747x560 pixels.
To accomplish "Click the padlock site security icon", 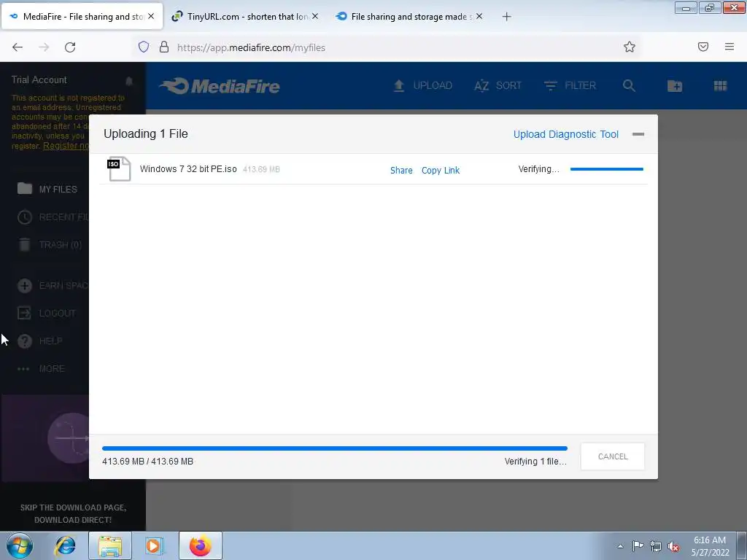I will point(164,47).
